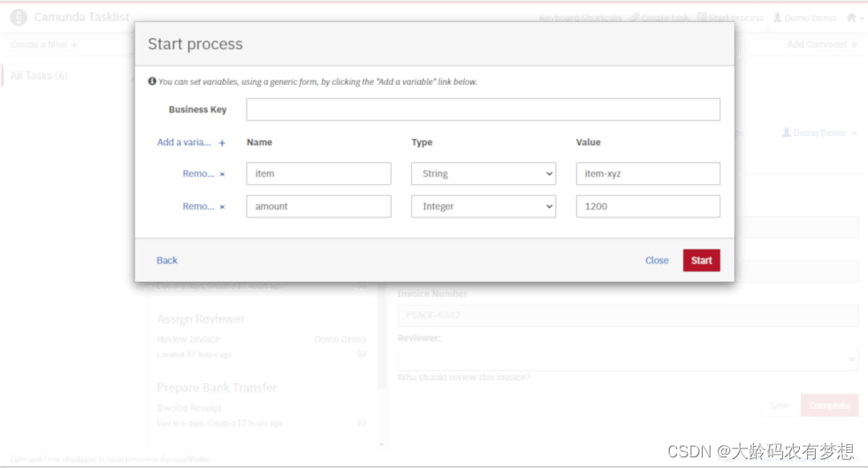Click the name field containing amount
The image size is (868, 468).
pos(318,206)
